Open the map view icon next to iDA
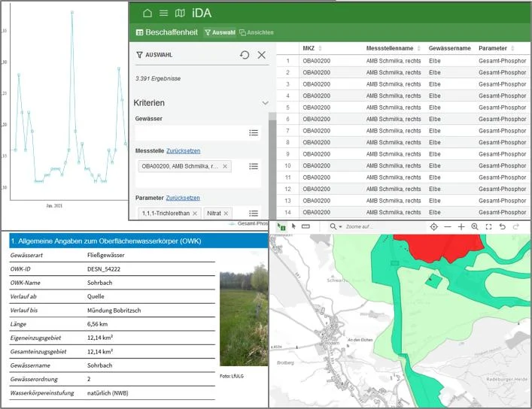Image resolution: width=532 pixels, height=409 pixels. pos(180,14)
